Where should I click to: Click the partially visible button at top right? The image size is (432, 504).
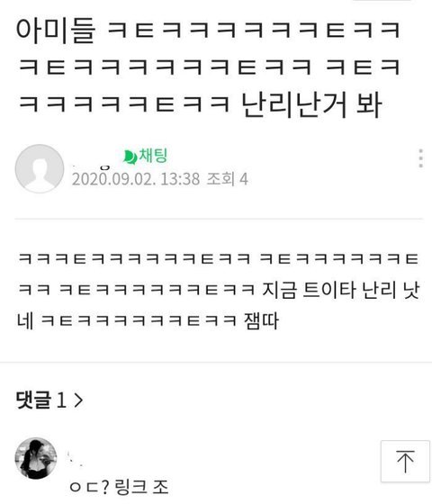(382, 1)
